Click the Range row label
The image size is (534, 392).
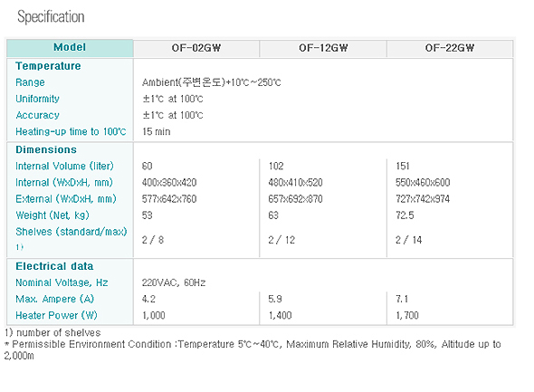pyautogui.click(x=30, y=82)
